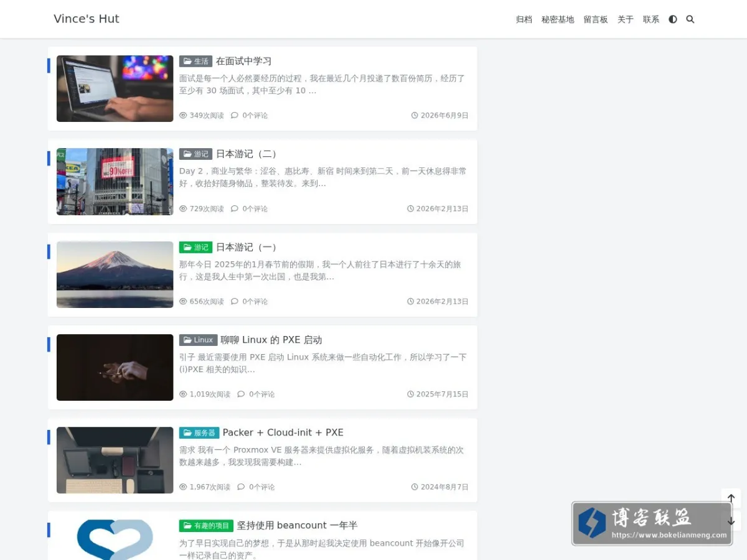Click the excerpt starting Day 2，商业与繁华
Viewport: 747px width, 560px height.
(x=323, y=177)
